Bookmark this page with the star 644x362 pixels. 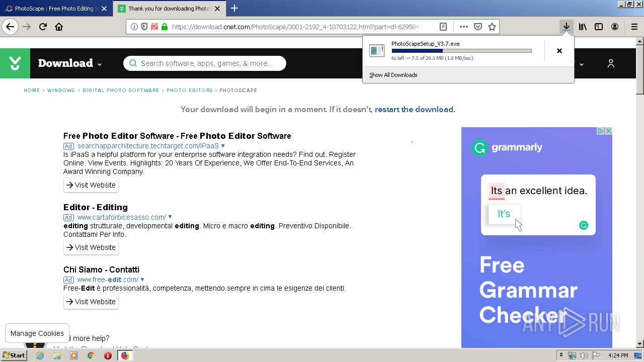[492, 27]
